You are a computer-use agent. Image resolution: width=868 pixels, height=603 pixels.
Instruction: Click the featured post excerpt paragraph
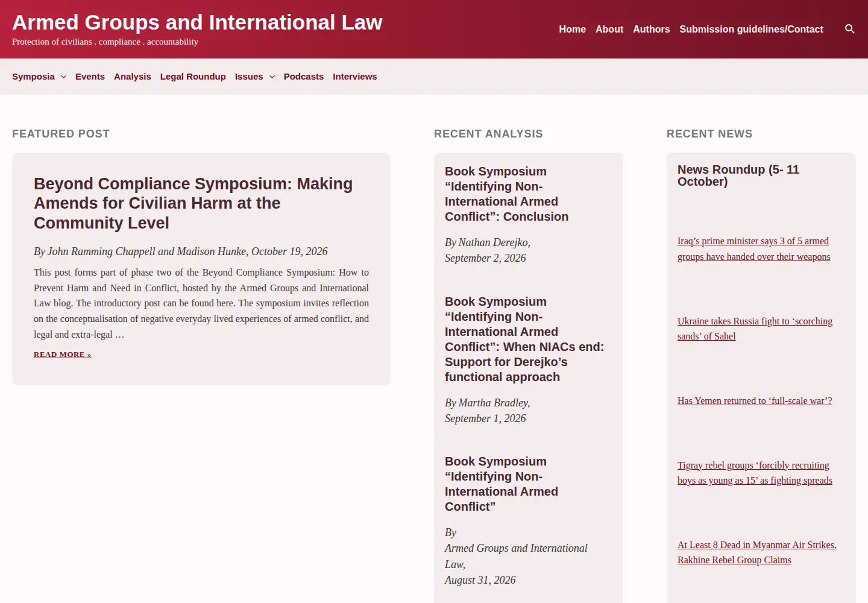(201, 303)
